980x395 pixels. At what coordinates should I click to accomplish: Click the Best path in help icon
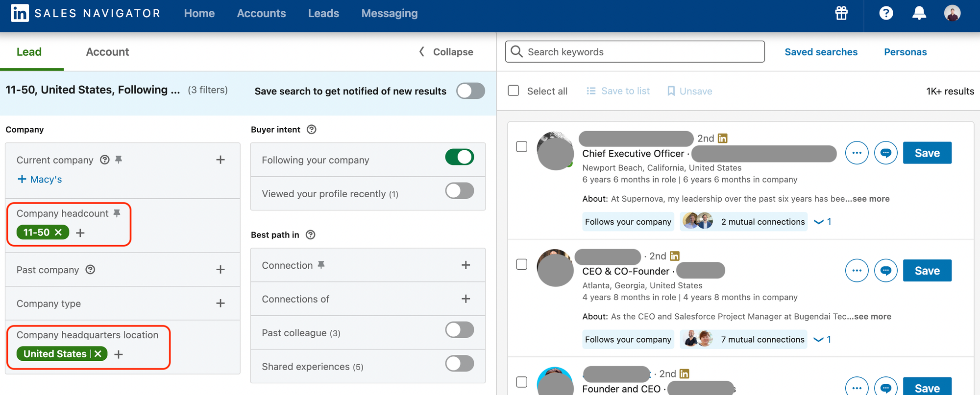(310, 234)
